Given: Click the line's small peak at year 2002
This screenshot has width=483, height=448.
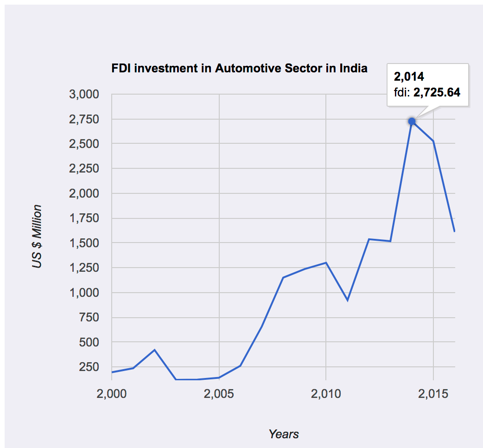Looking at the screenshot, I should click(154, 350).
